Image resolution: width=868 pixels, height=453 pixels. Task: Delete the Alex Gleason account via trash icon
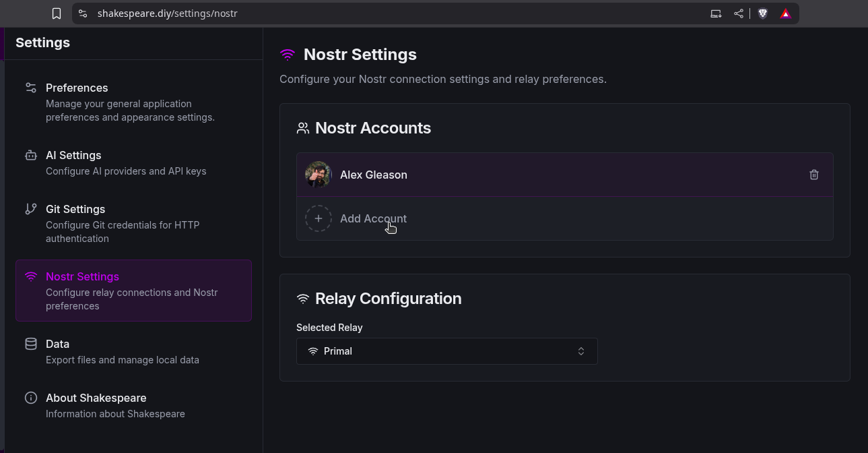click(813, 175)
